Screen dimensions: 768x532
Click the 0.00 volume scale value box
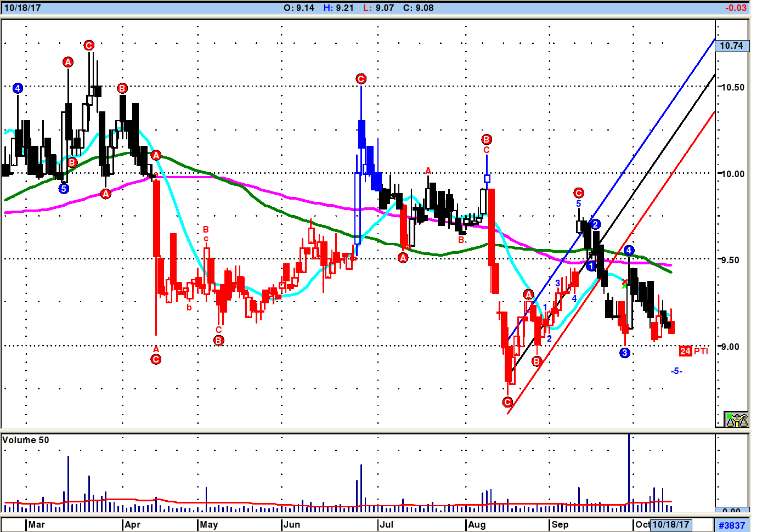point(732,510)
